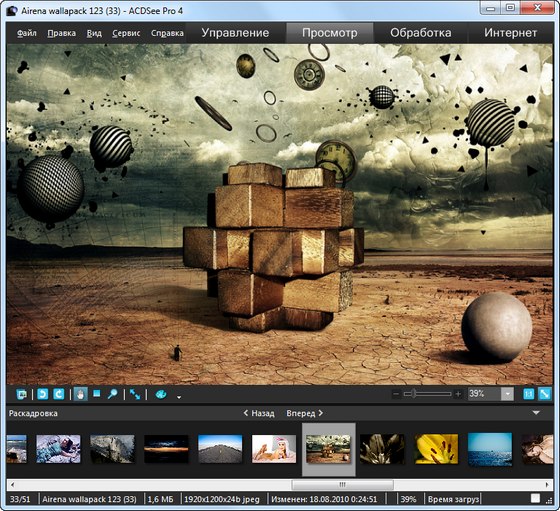The height and width of the screenshot is (511, 560).
Task: Switch to the Обработка mode tab
Action: point(420,33)
